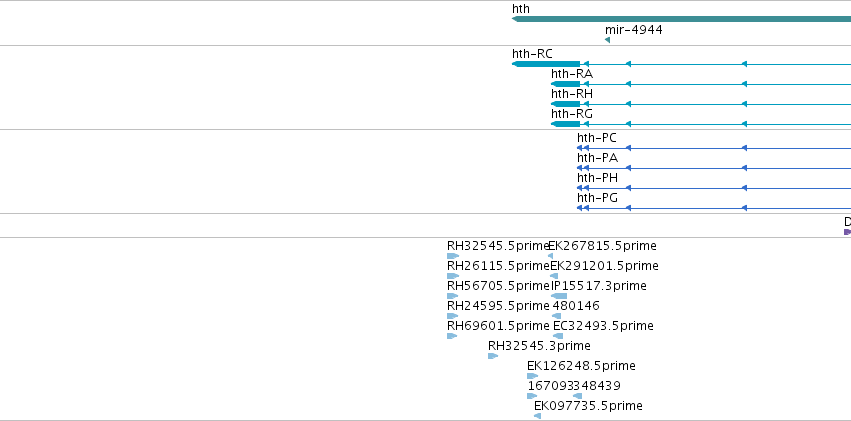The width and height of the screenshot is (851, 421).
Task: Click the hth-PC protein label
Action: click(597, 138)
